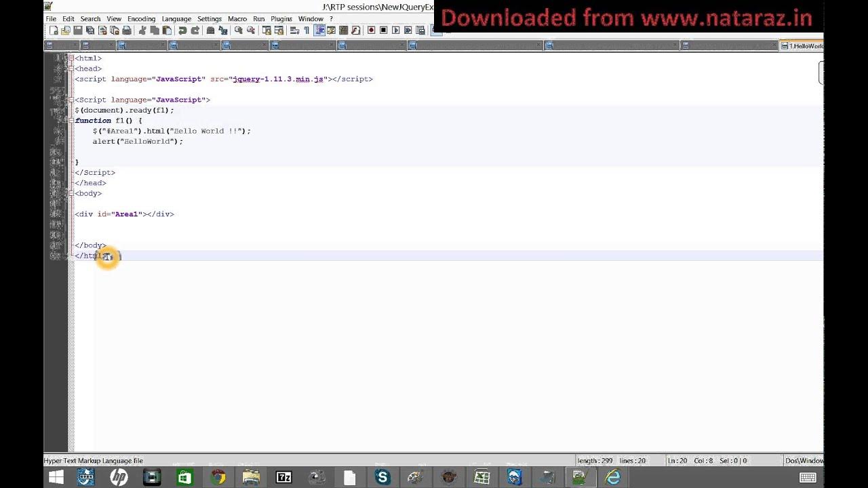Collapse the function f1() fold marker
The height and width of the screenshot is (488, 868).
(71, 121)
